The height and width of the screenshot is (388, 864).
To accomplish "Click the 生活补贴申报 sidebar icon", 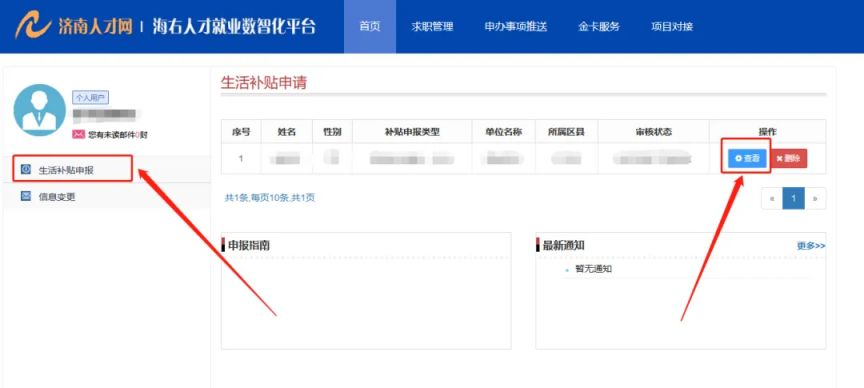I will 25,169.
